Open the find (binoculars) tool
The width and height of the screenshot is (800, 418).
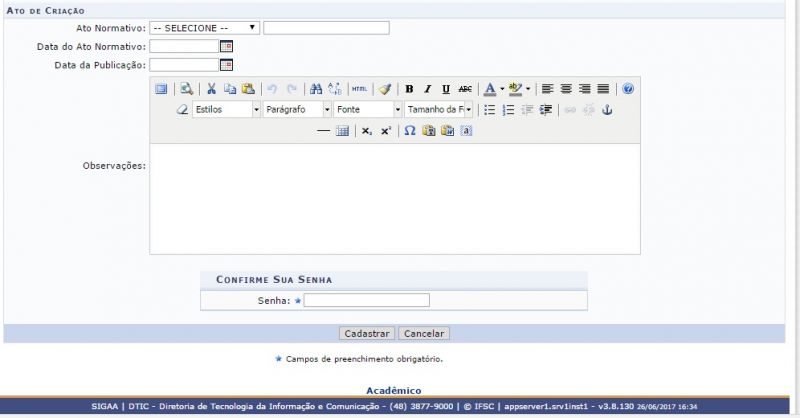pos(316,89)
